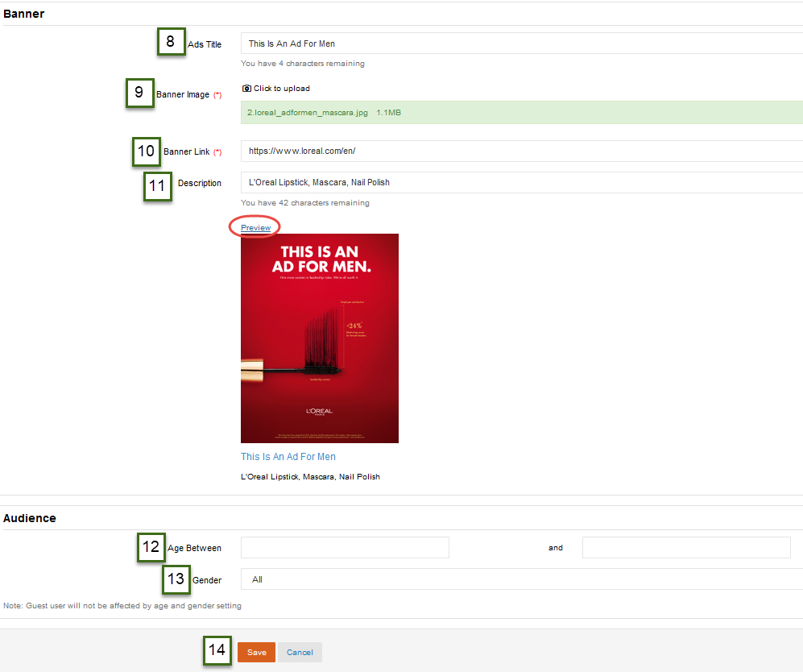
Task: Click the 'Gender' field label
Action: coord(207,580)
